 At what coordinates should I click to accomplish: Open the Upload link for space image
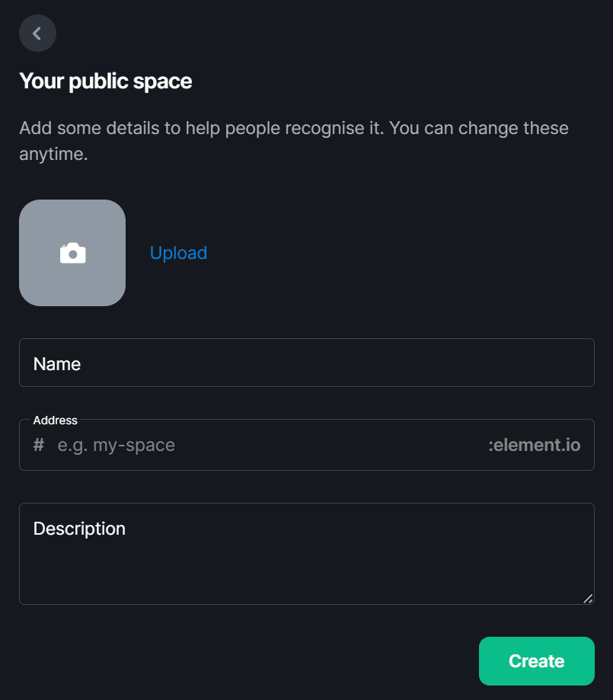[179, 253]
